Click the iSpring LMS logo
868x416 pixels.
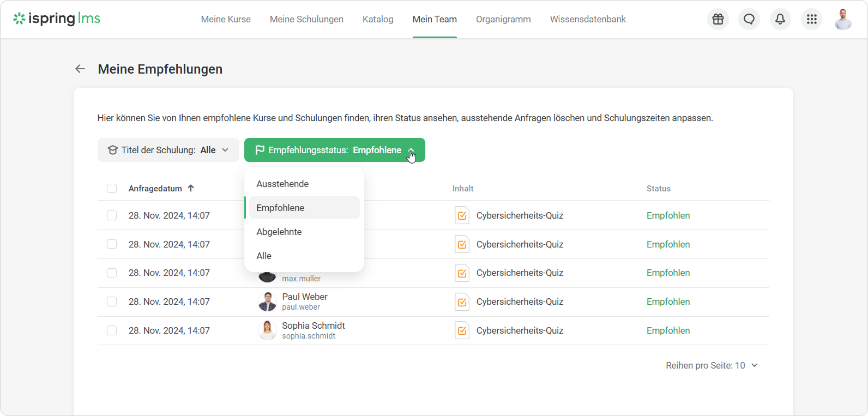pyautogui.click(x=57, y=19)
